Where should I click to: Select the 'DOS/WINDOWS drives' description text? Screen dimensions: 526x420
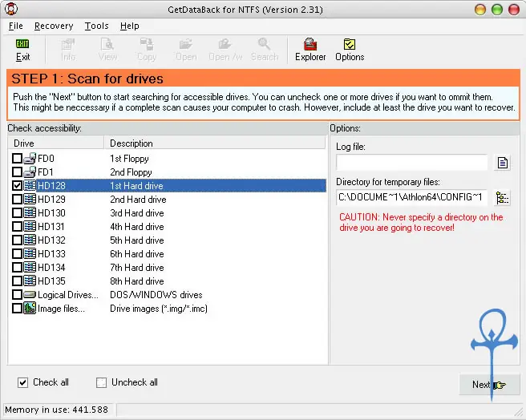click(x=156, y=294)
